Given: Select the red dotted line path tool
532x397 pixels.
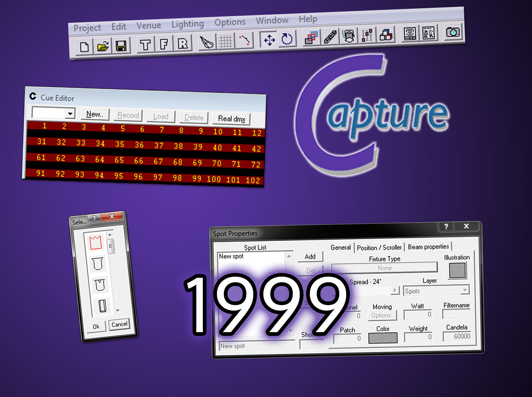Looking at the screenshot, I should coord(244,41).
